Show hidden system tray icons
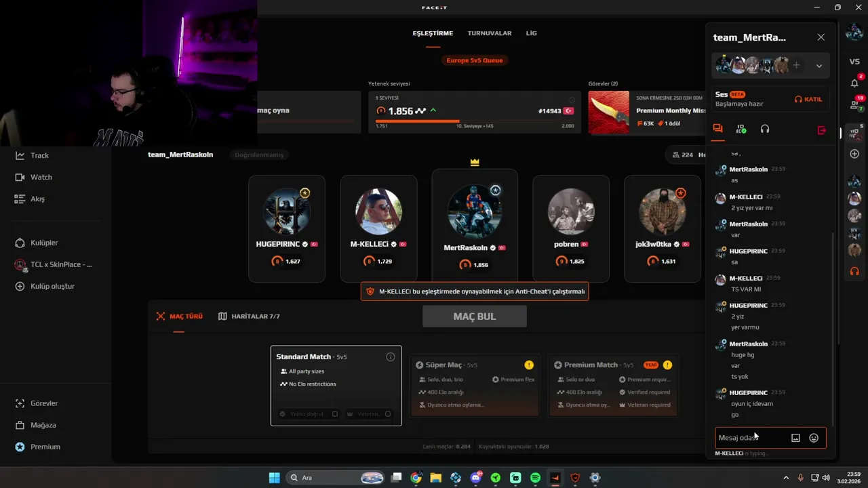868x488 pixels. pyautogui.click(x=786, y=478)
